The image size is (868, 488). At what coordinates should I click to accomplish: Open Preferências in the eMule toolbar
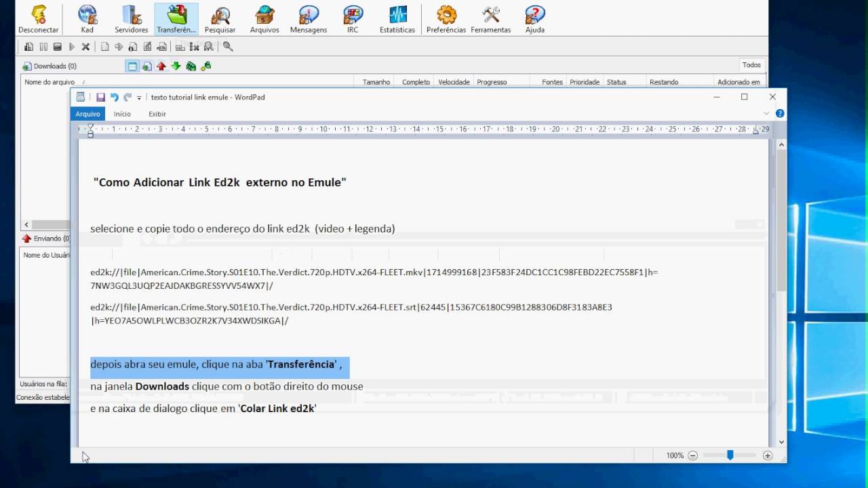[446, 19]
